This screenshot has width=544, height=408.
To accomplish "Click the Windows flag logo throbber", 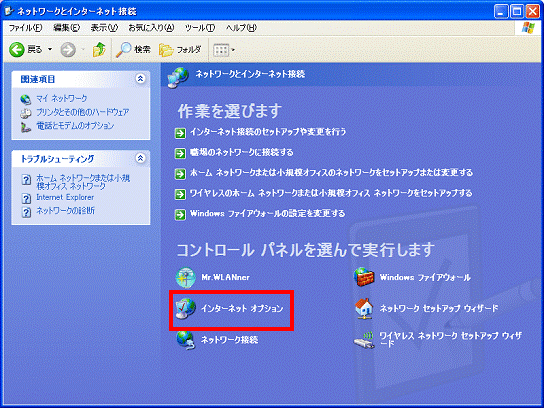I will coord(529,28).
